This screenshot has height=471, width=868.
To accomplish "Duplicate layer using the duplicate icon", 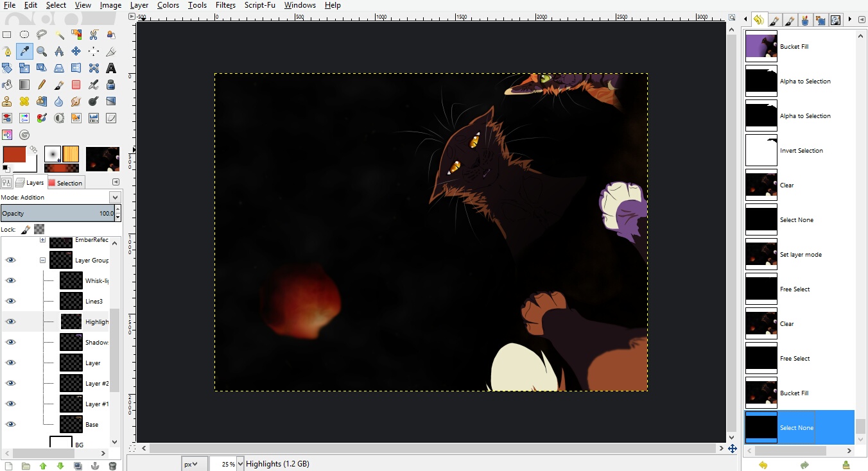I will (78, 466).
